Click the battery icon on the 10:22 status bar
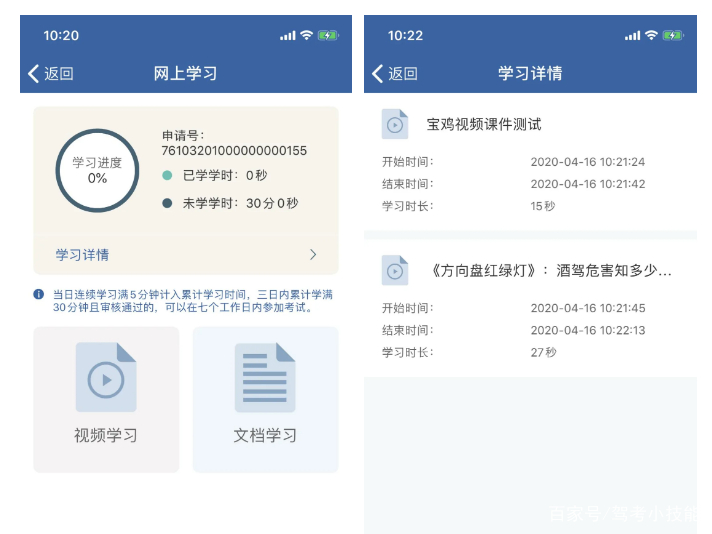The image size is (712, 534). (673, 35)
